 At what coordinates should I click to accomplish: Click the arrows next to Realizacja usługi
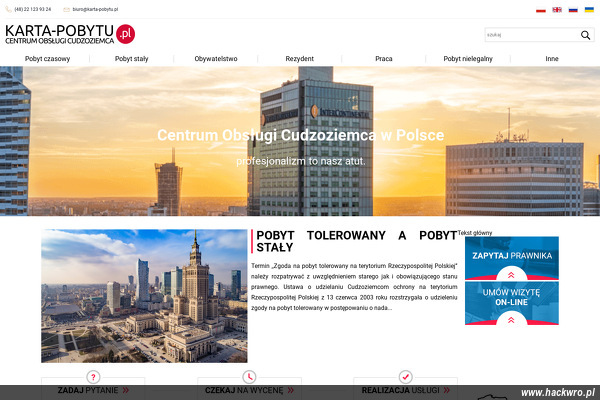(447, 390)
